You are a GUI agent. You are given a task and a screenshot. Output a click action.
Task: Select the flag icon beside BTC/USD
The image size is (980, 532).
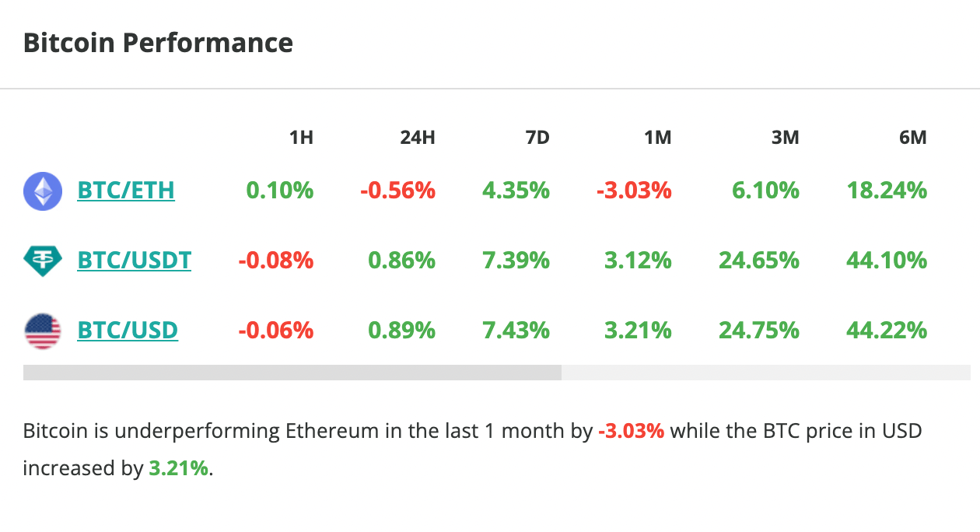tap(43, 330)
